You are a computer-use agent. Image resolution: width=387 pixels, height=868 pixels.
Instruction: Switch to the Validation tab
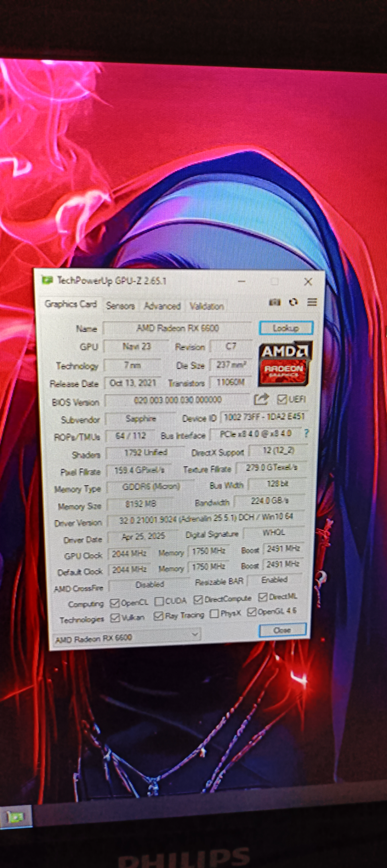pyautogui.click(x=206, y=306)
